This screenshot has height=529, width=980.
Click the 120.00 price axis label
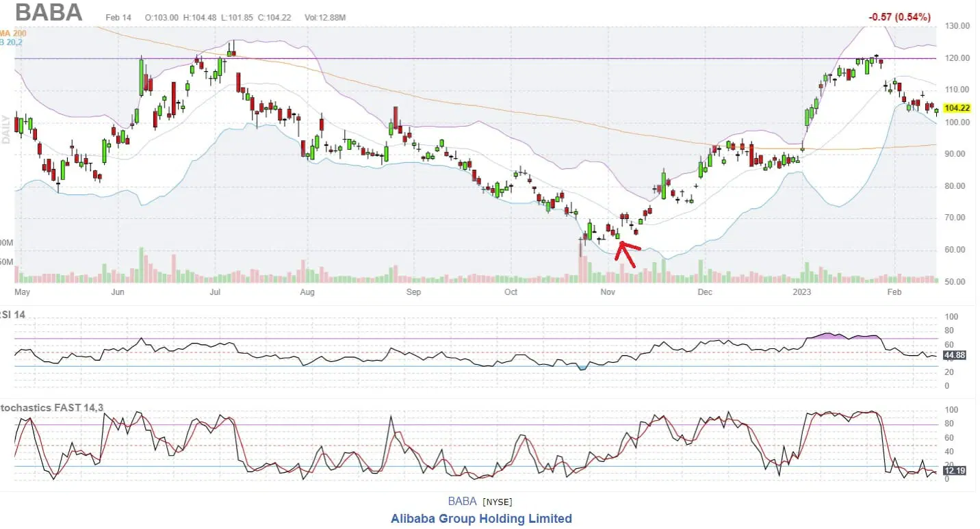tap(957, 58)
